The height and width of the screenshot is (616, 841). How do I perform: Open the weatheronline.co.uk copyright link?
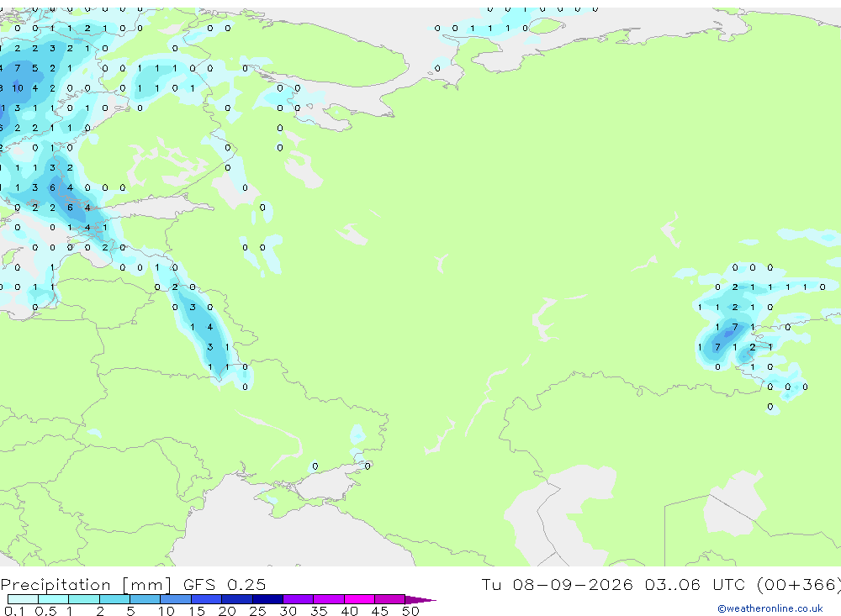[x=770, y=608]
